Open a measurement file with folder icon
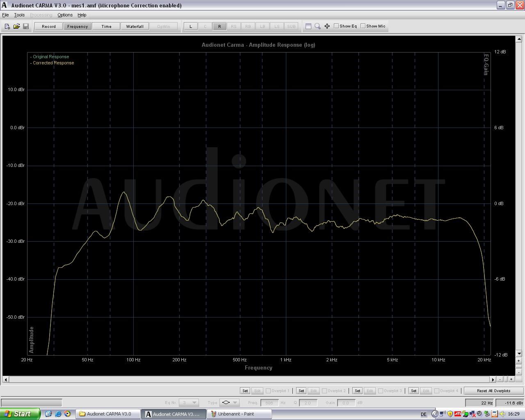Viewport: 525px width, 420px height. 16,26
